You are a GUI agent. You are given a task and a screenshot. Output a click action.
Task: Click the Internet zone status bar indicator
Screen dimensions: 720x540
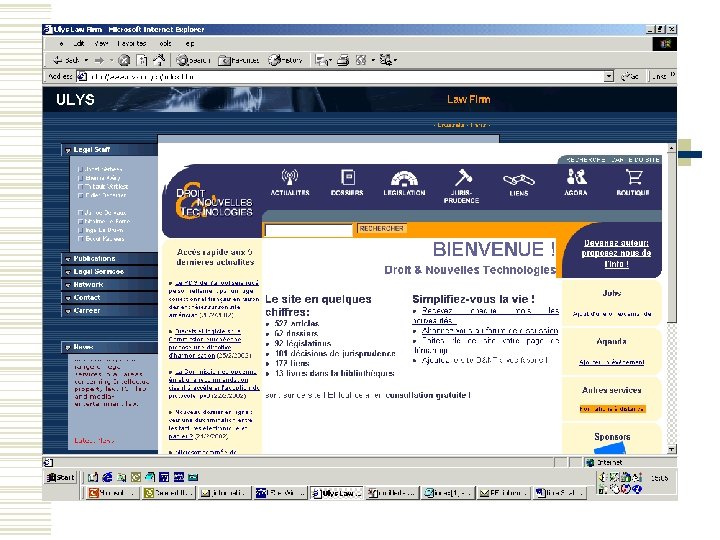point(604,462)
